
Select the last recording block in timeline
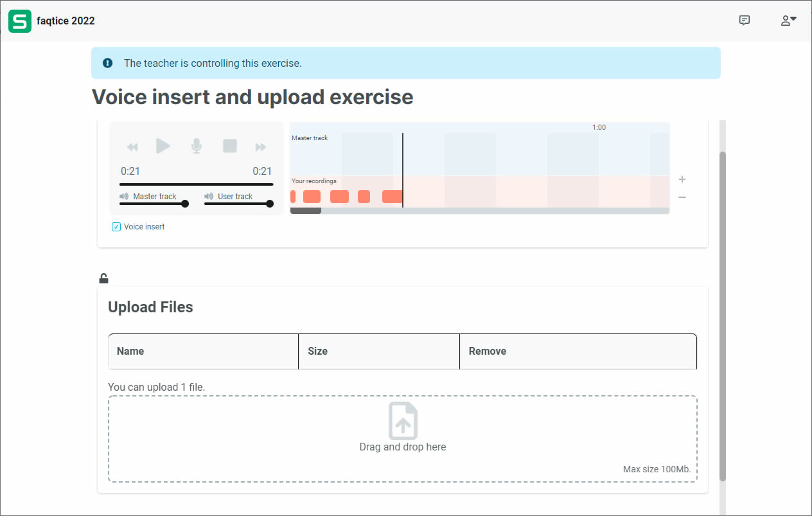(x=392, y=197)
